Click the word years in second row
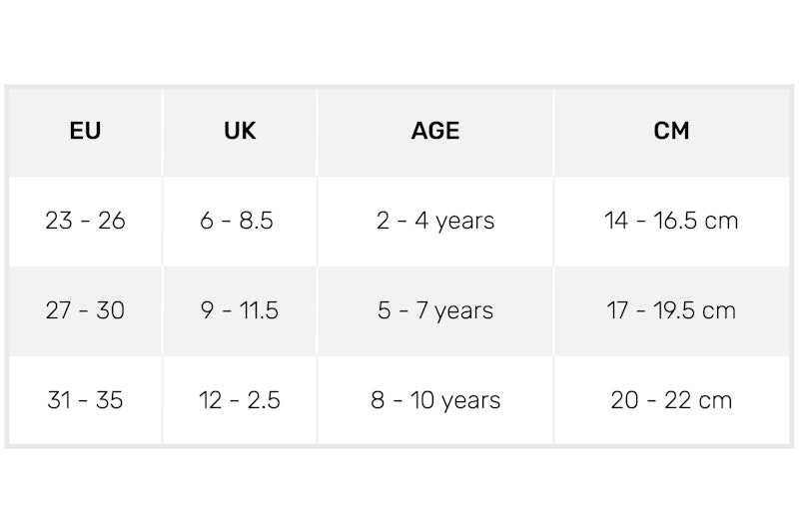799x532 pixels. pos(463,311)
